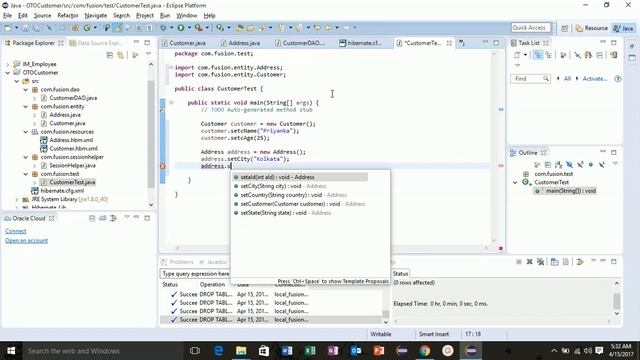Switch to Address.java editor tab
640x360 pixels.
click(x=240, y=43)
